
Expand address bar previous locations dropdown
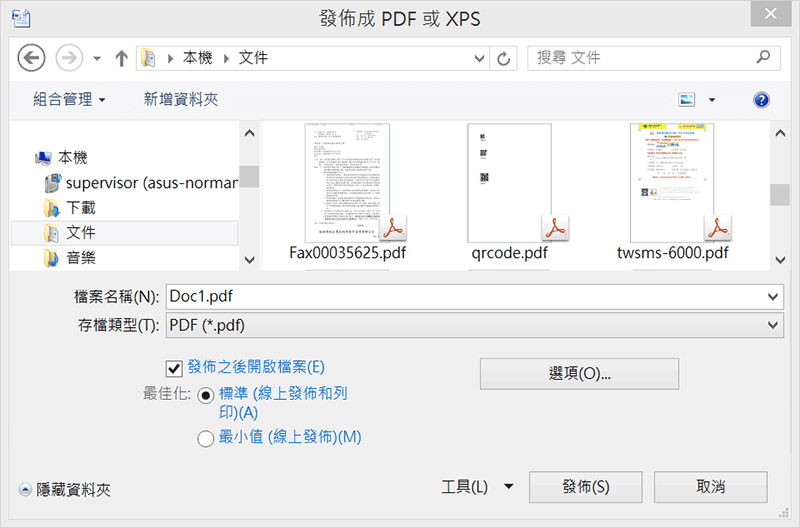(x=479, y=58)
